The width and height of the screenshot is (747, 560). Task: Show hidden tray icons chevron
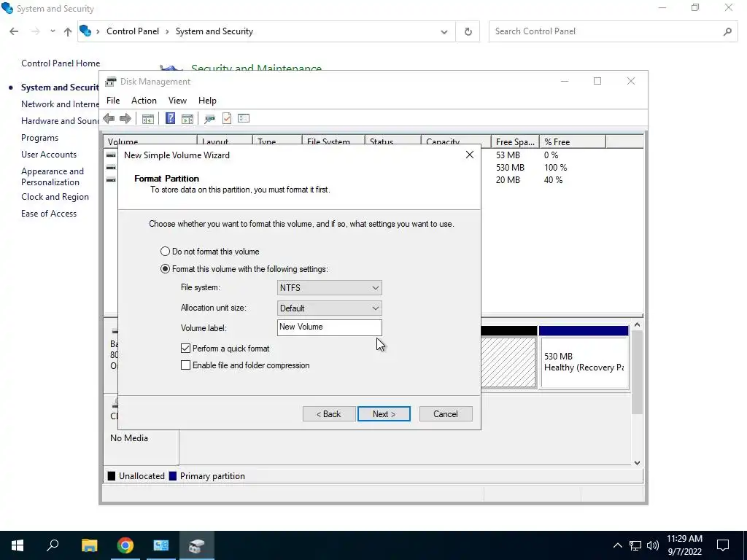617,545
